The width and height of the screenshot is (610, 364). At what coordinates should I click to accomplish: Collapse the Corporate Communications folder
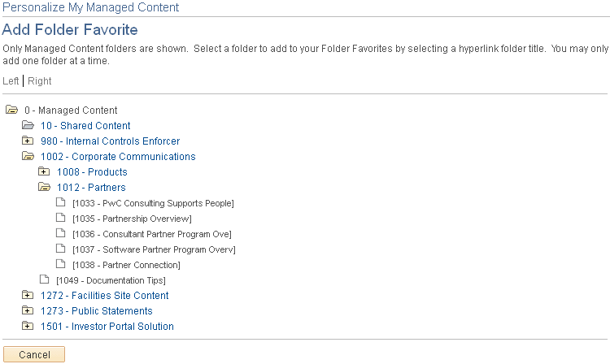tap(28, 156)
